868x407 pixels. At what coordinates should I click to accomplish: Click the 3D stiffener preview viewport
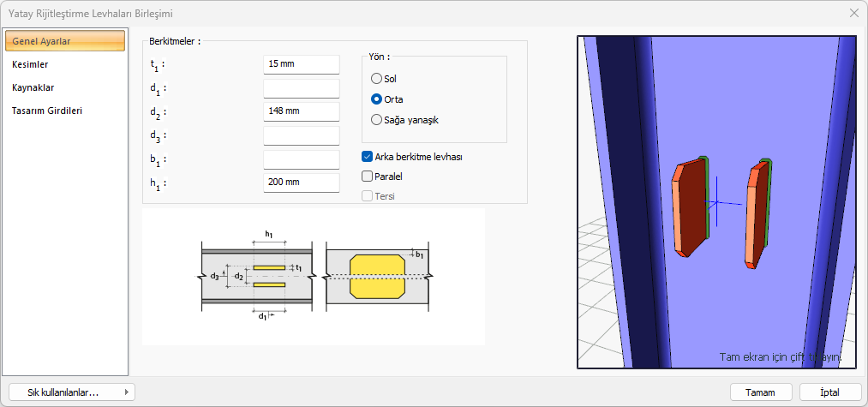pos(716,202)
